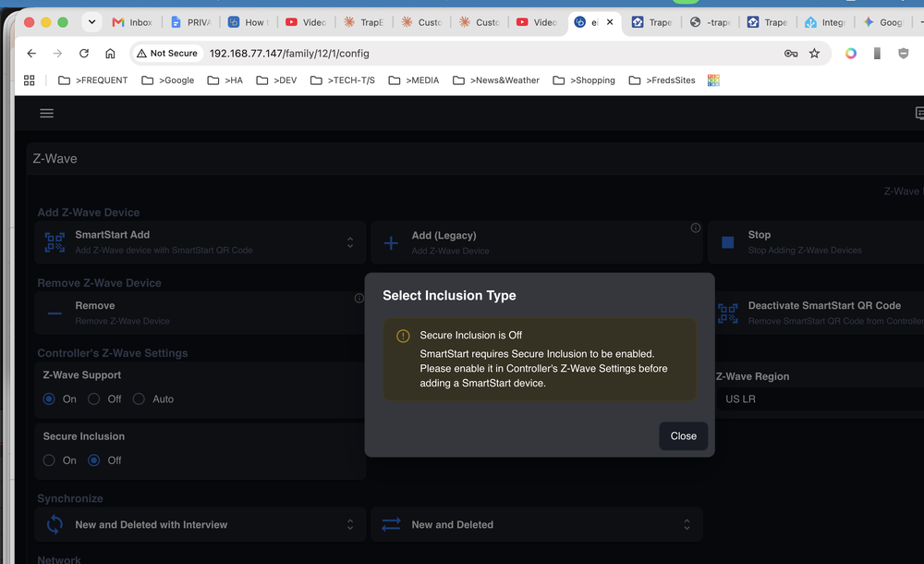Click the shield extension icon in the toolbar

pyautogui.click(x=904, y=54)
